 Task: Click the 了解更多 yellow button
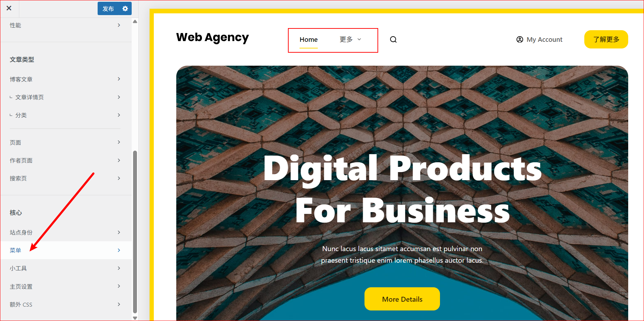[606, 39]
